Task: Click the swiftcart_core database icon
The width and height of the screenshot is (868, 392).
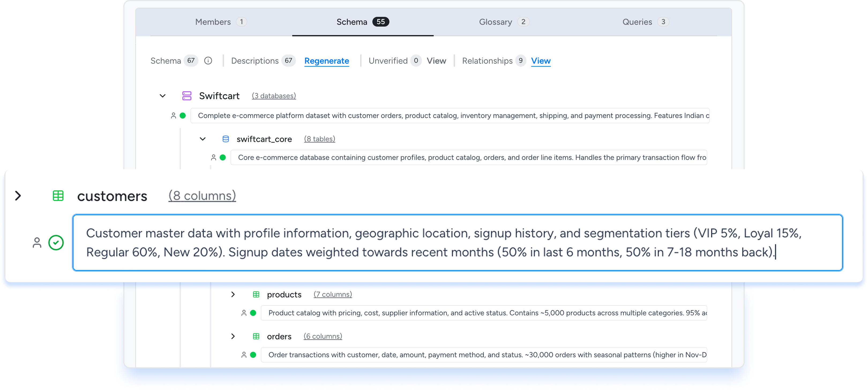Action: pyautogui.click(x=226, y=139)
